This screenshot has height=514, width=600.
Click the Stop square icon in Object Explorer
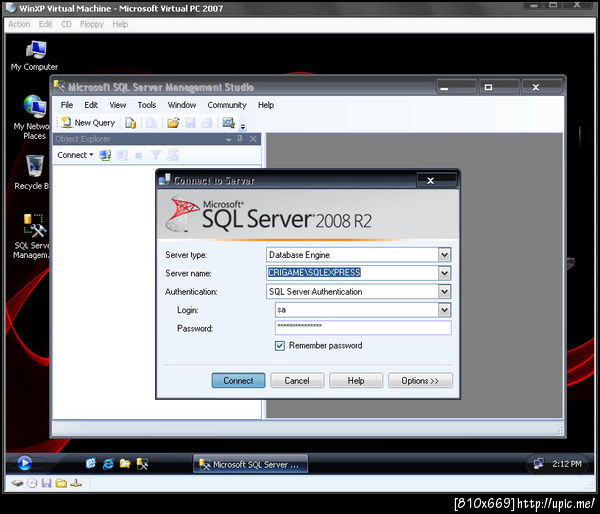click(139, 156)
